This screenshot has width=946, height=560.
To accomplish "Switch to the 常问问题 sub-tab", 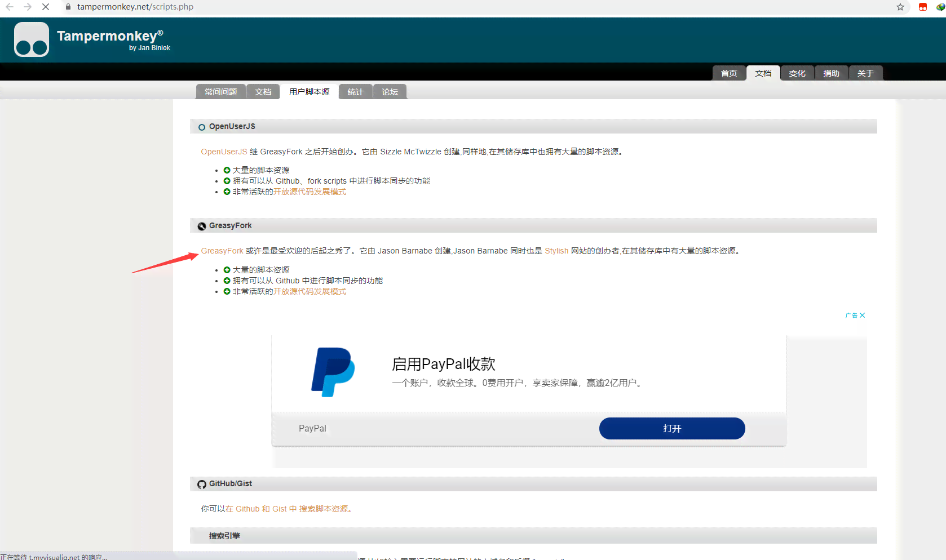I will (x=221, y=92).
